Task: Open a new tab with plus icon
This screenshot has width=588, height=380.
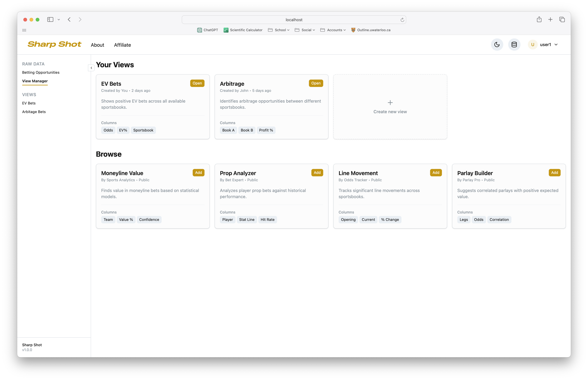Action: point(550,20)
